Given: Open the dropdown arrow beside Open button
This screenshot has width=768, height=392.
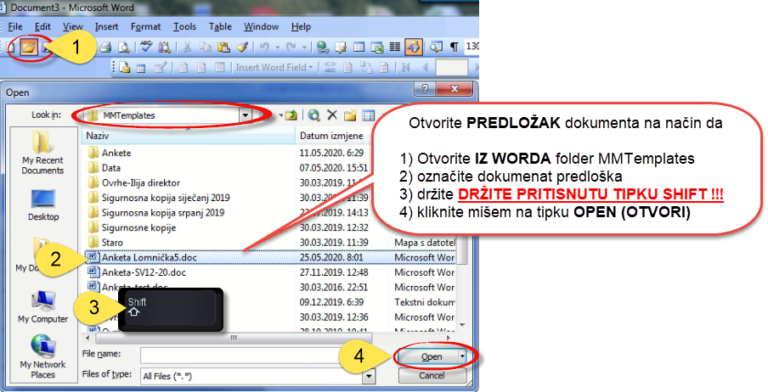Looking at the screenshot, I should (x=463, y=357).
